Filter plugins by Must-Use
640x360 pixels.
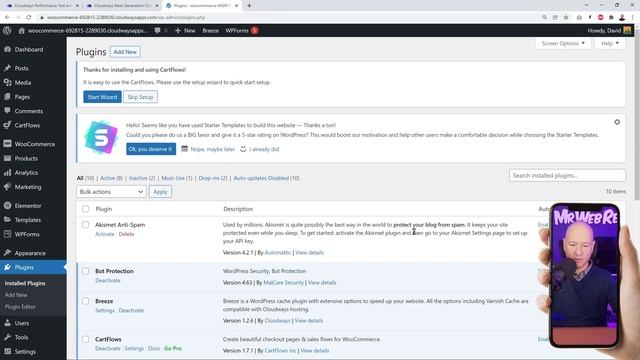pos(177,178)
